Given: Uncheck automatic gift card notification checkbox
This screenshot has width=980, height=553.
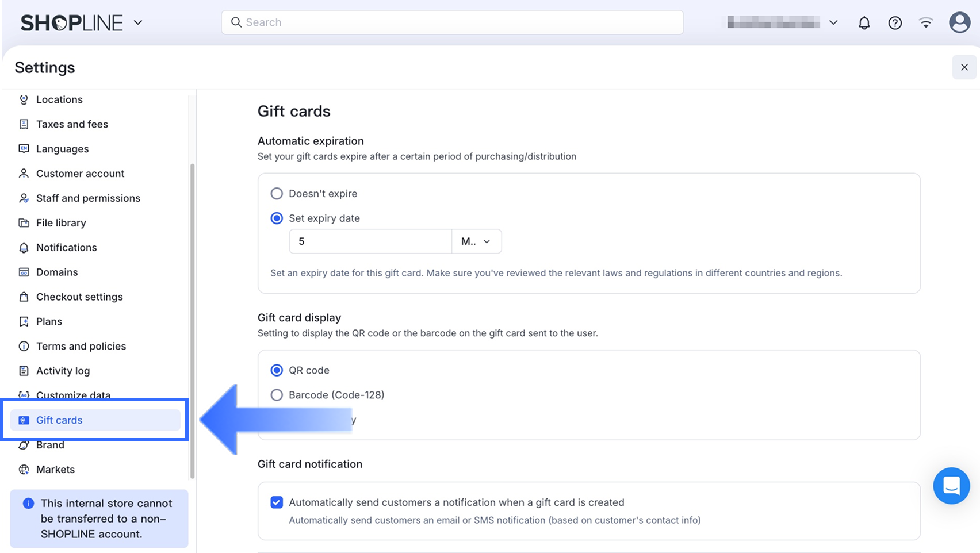Looking at the screenshot, I should (x=277, y=502).
